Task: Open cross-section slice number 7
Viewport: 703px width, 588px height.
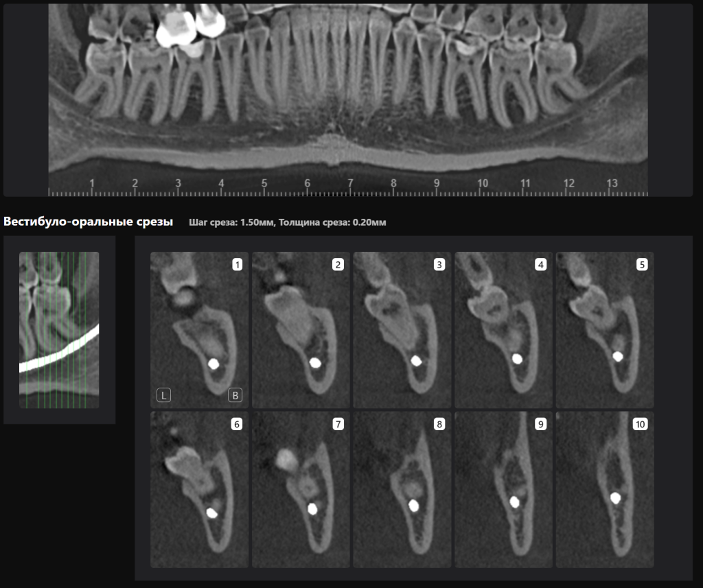Action: 301,489
